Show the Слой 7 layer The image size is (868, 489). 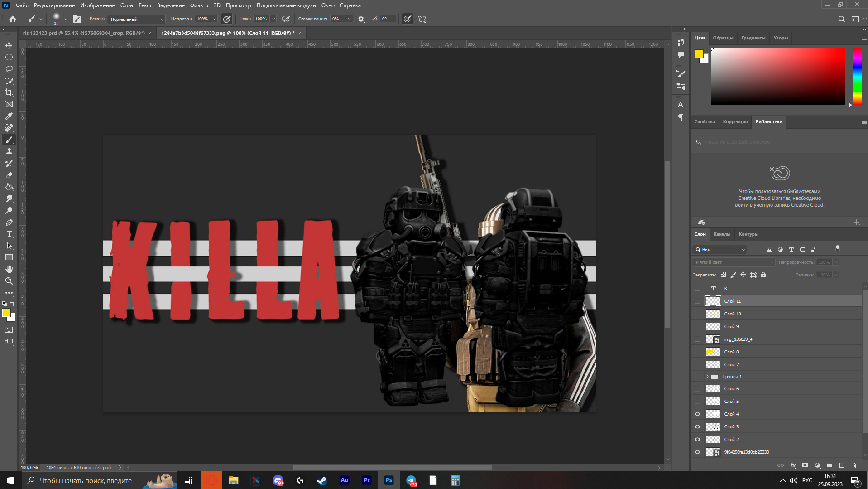697,364
